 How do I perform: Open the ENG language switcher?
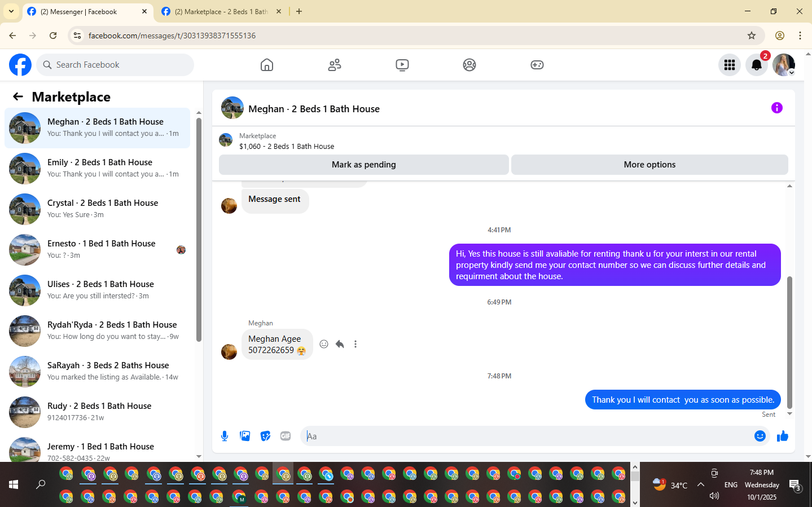tap(731, 484)
